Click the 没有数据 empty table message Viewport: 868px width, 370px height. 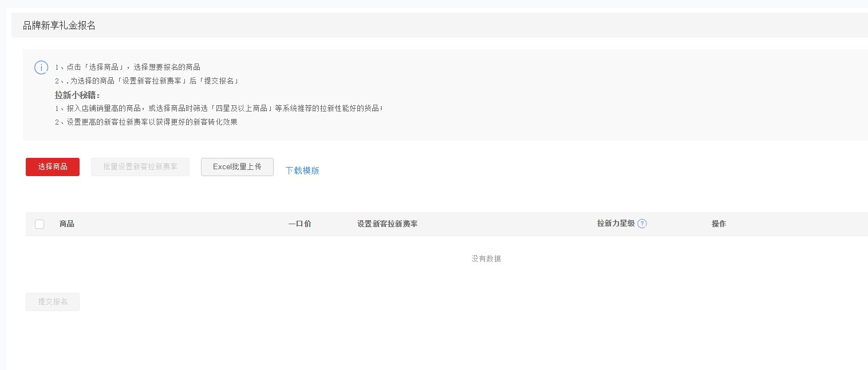[486, 258]
